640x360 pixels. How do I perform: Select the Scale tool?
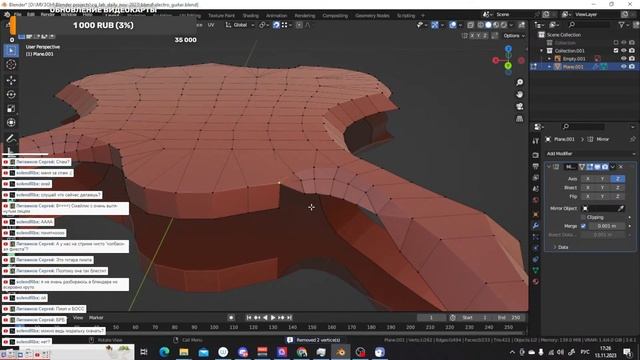[x=11, y=108]
